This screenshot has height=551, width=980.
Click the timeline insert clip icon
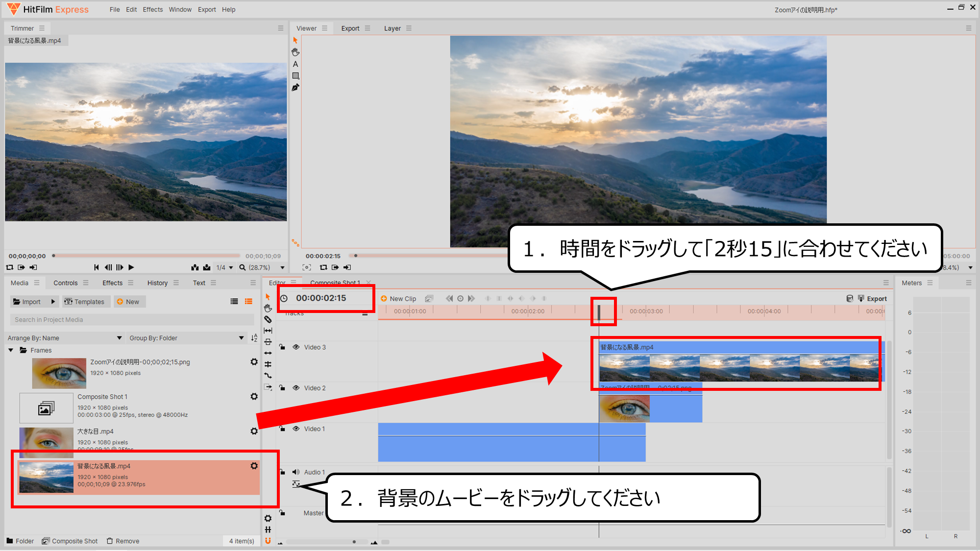point(268,387)
